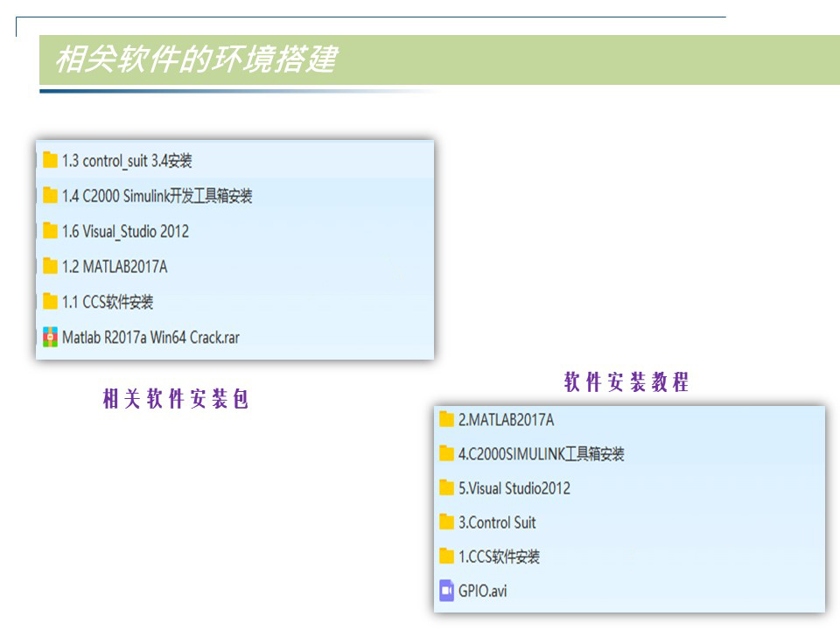Click the 5.Visual Studio2012 folder icon

click(x=446, y=487)
